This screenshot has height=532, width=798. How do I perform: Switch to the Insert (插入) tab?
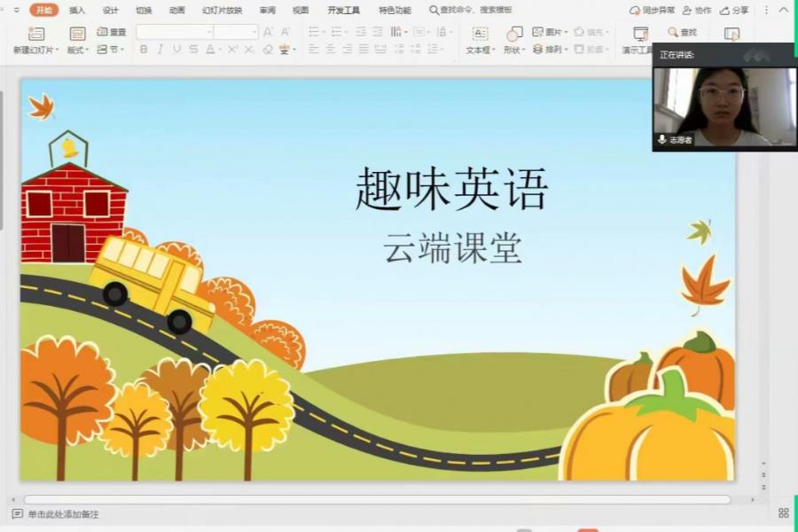pos(77,11)
